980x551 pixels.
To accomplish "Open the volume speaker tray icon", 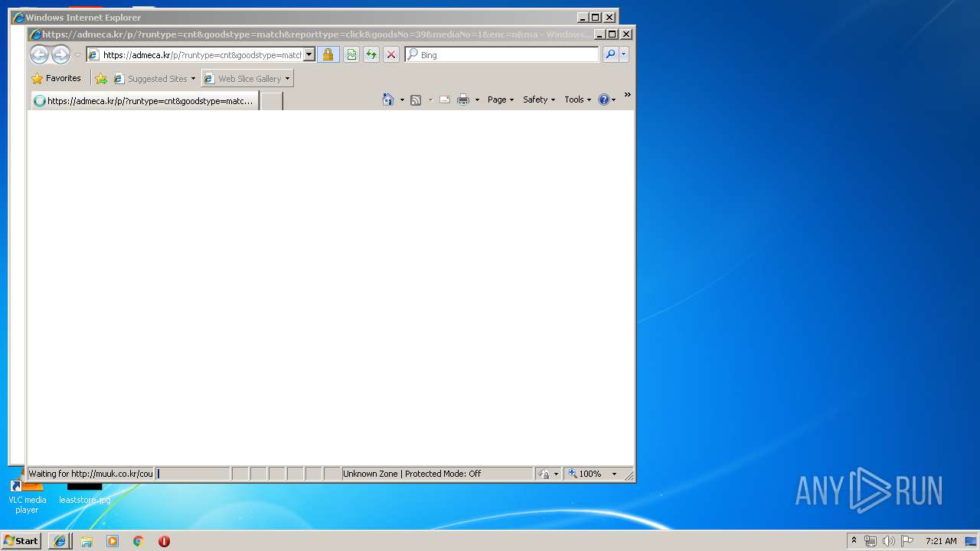I will (x=889, y=540).
